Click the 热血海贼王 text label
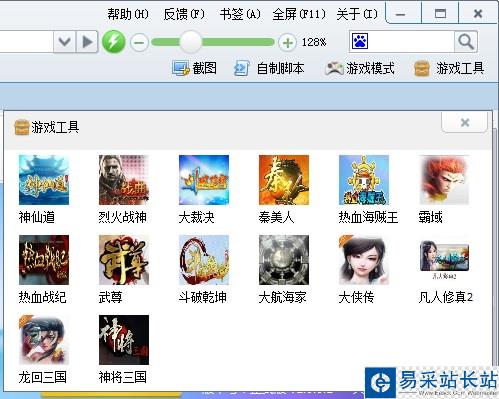This screenshot has height=399, width=499. [x=368, y=218]
